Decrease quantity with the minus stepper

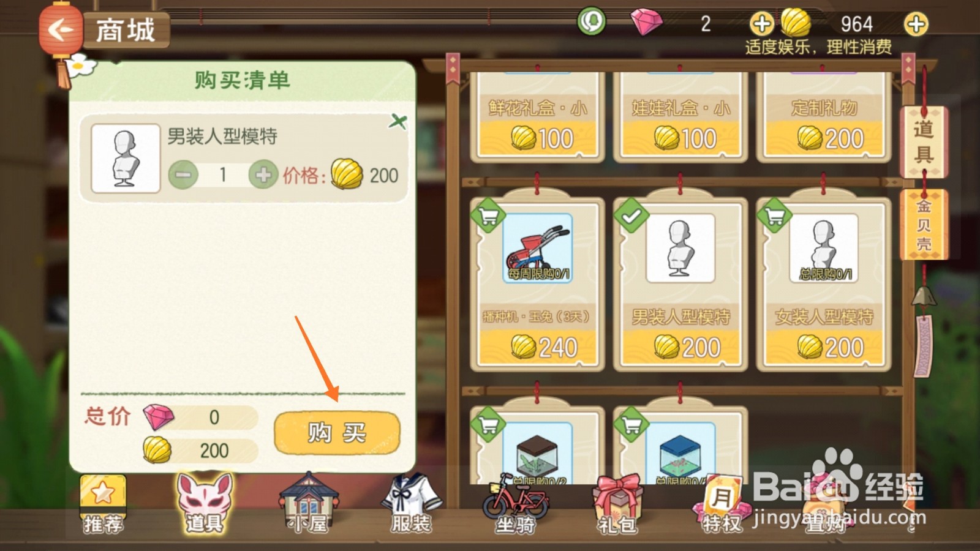click(183, 176)
